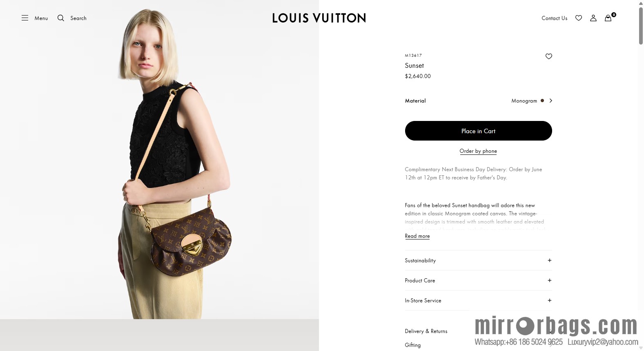The image size is (644, 351).
Task: Expand the Product Care section
Action: tap(478, 280)
